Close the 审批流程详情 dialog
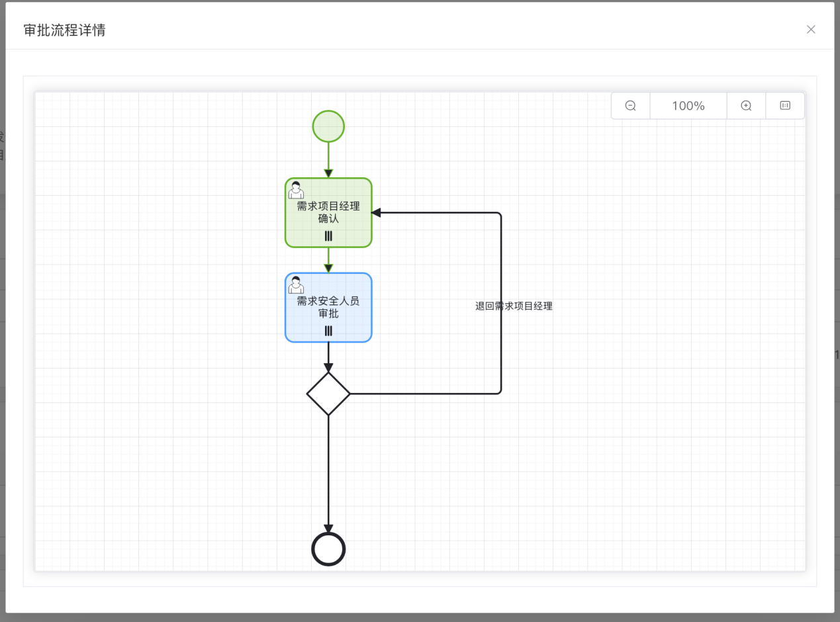 pyautogui.click(x=811, y=29)
